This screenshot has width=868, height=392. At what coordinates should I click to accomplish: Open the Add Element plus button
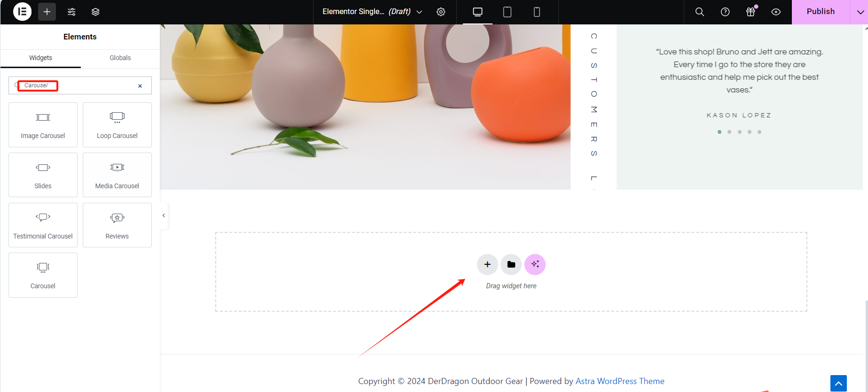[47, 12]
